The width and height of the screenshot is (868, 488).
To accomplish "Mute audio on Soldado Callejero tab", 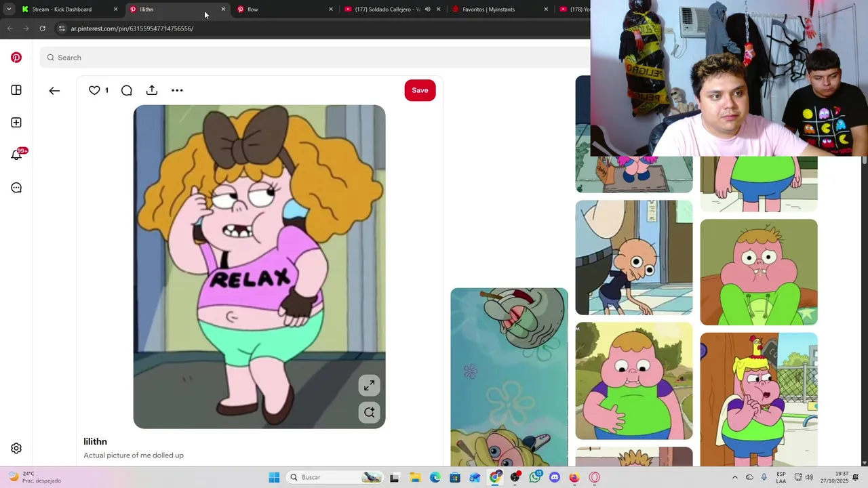I will [427, 9].
